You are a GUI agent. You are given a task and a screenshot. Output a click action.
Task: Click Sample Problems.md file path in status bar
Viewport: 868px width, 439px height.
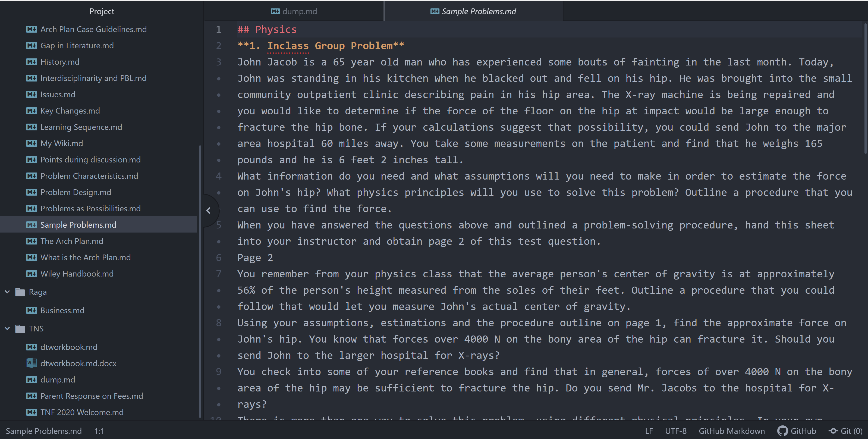pos(44,431)
